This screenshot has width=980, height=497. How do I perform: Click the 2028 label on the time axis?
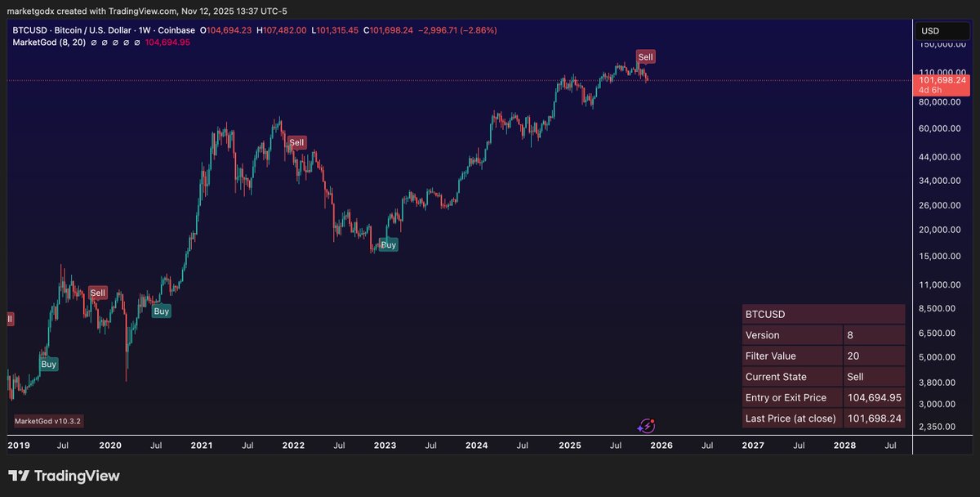click(x=844, y=446)
